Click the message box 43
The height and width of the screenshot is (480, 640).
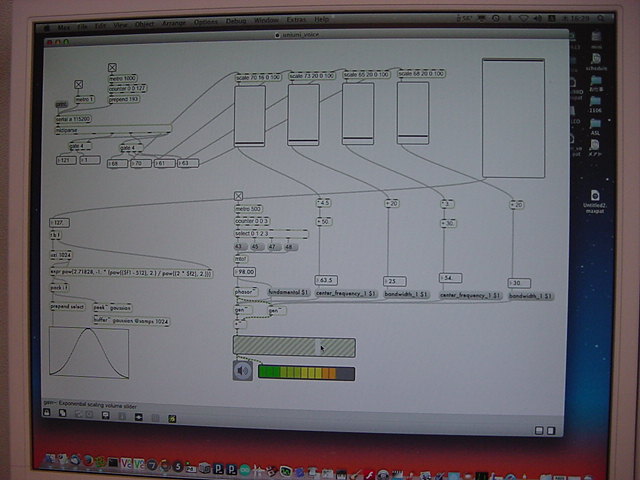(239, 247)
